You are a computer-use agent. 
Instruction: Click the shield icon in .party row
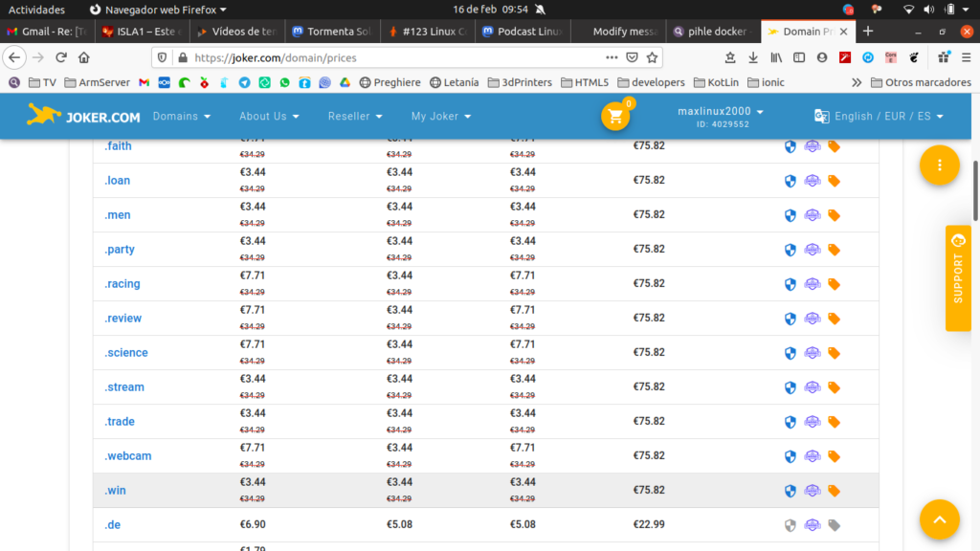click(x=790, y=250)
